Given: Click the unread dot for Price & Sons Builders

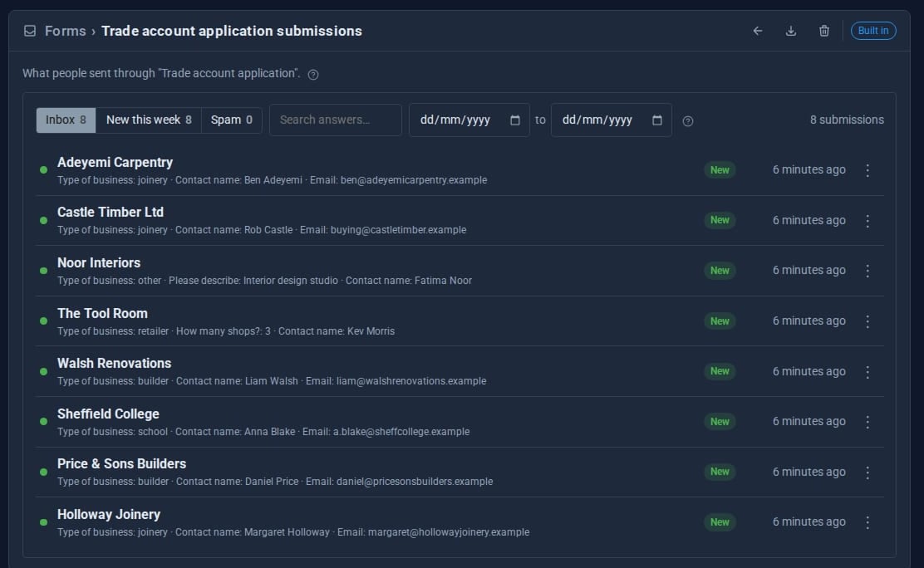Looking at the screenshot, I should 43,472.
